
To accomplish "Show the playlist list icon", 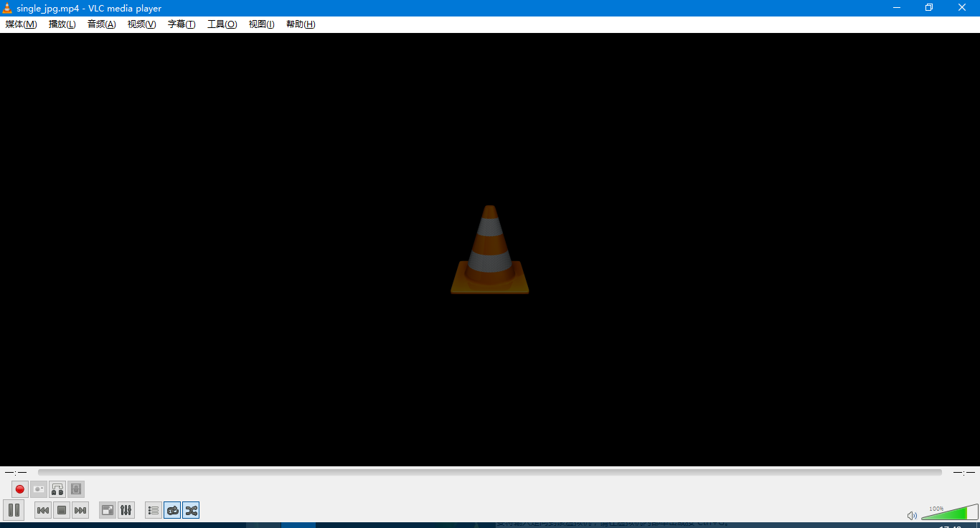I will [154, 510].
